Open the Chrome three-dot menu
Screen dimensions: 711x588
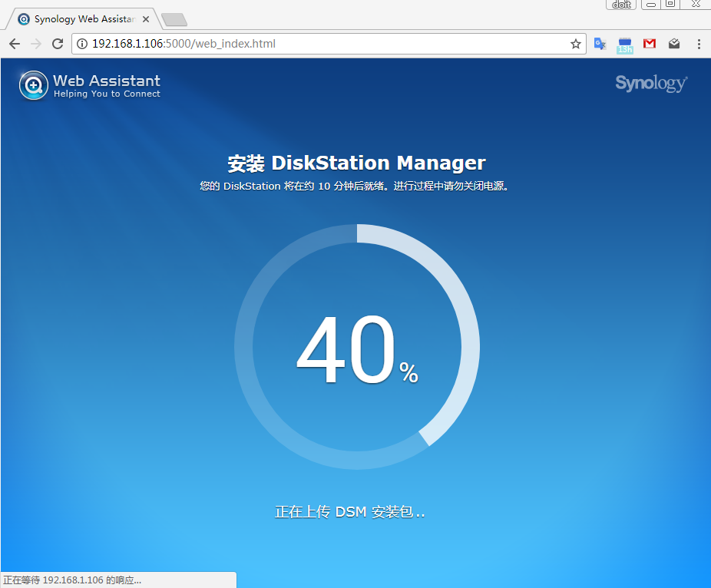point(699,44)
